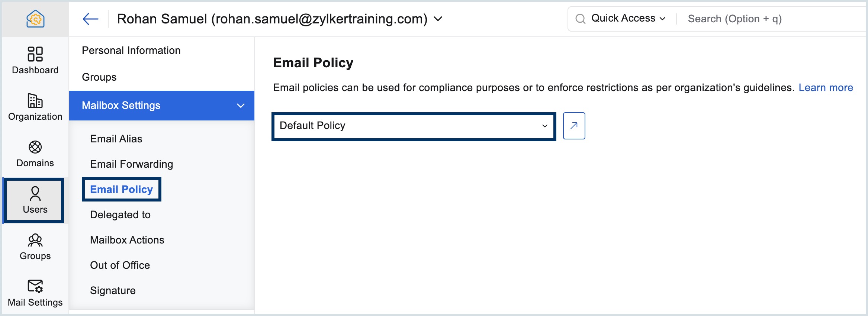868x316 pixels.
Task: Open Out of Office settings
Action: (x=120, y=265)
